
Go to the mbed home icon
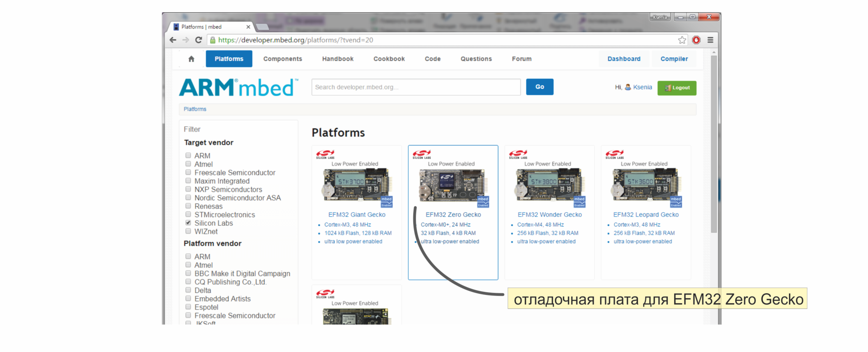point(191,59)
